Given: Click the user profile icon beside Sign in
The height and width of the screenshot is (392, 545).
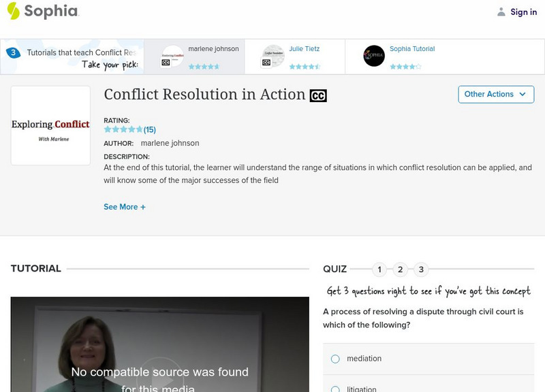Looking at the screenshot, I should coord(501,12).
